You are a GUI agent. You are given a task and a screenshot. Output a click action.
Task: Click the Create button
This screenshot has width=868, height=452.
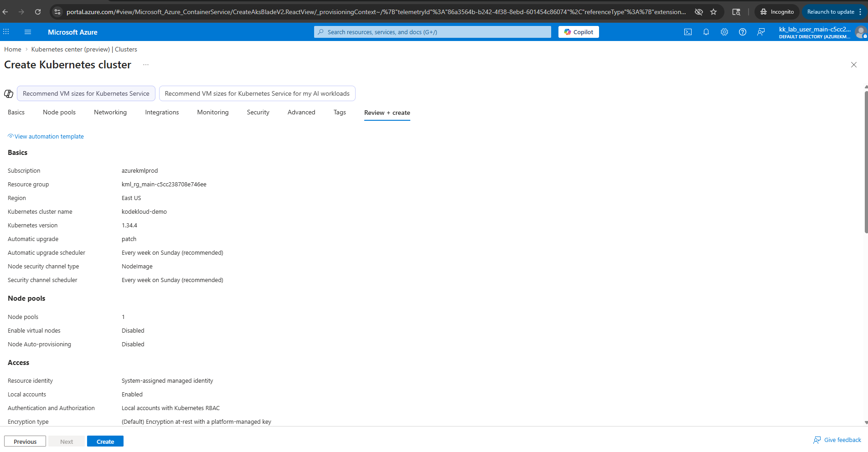(x=105, y=442)
